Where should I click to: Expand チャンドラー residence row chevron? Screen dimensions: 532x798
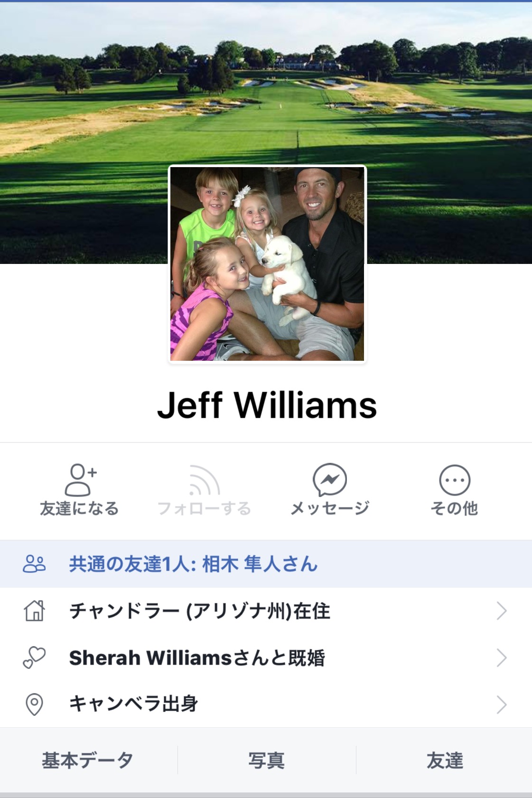click(x=502, y=610)
